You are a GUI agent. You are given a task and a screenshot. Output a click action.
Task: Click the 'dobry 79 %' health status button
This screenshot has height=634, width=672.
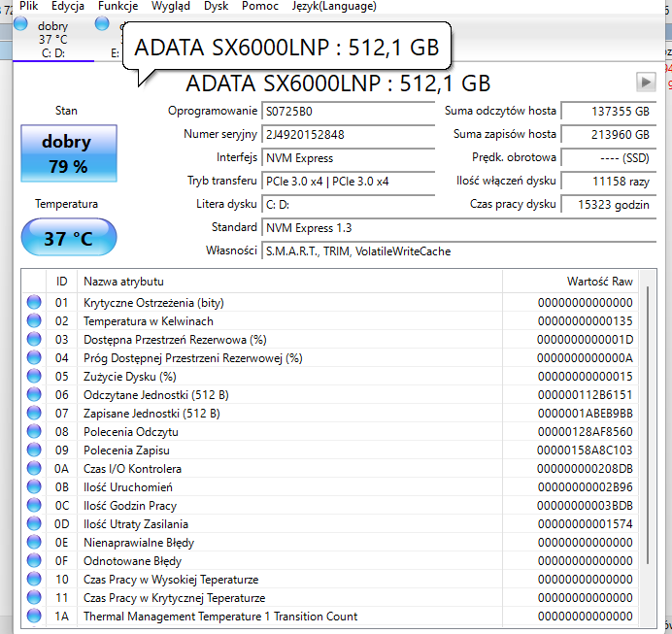point(68,153)
